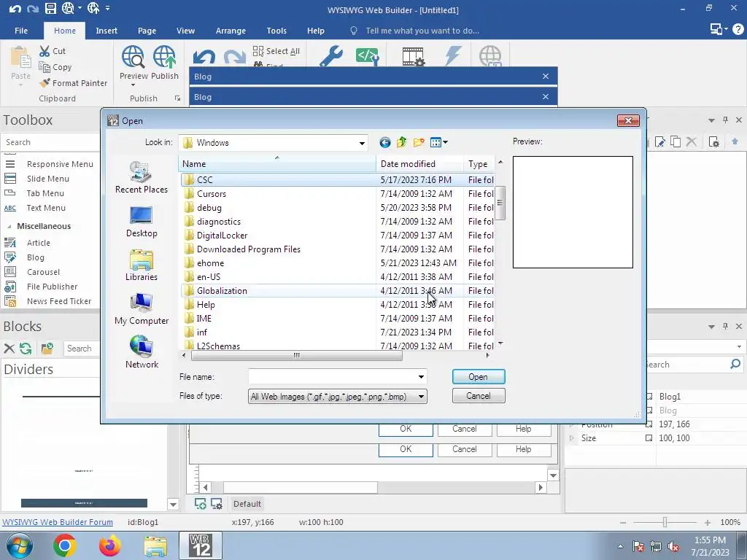
Task: Click the refresh icon in Blocks panel
Action: point(26,348)
